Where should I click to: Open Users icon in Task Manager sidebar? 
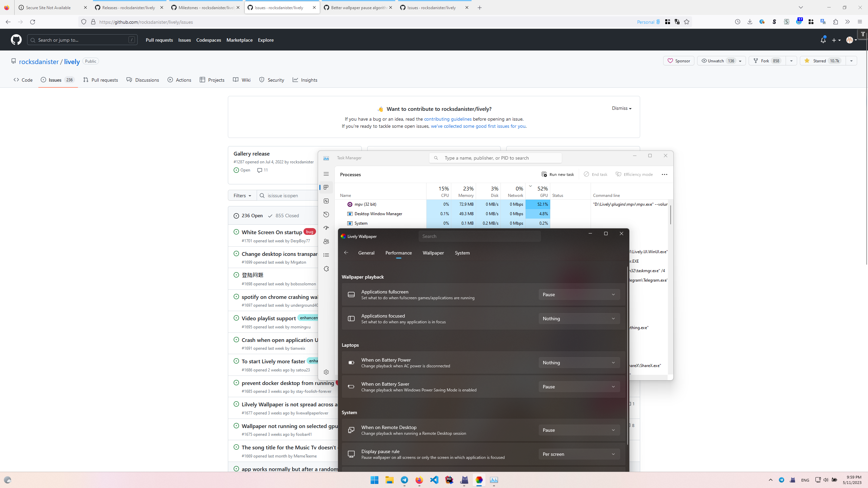point(326,242)
